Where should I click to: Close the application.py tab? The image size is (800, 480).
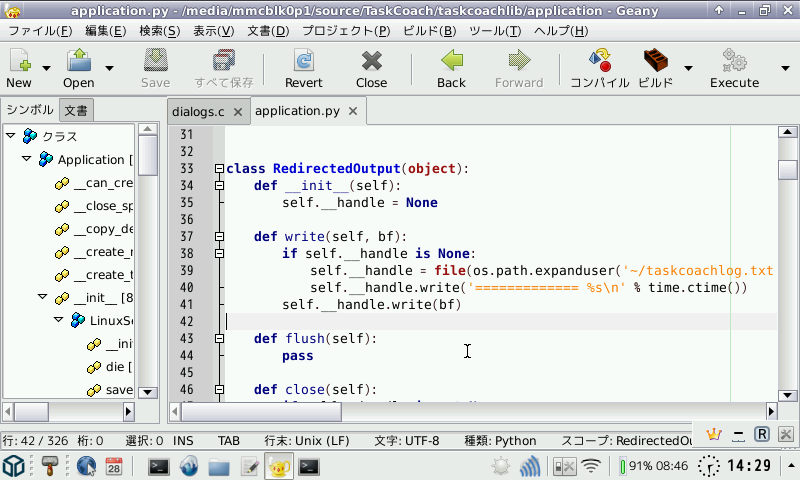(353, 111)
